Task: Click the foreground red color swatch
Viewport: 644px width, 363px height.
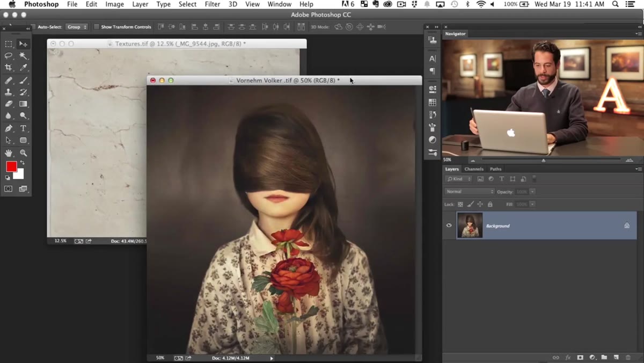Action: pyautogui.click(x=11, y=166)
